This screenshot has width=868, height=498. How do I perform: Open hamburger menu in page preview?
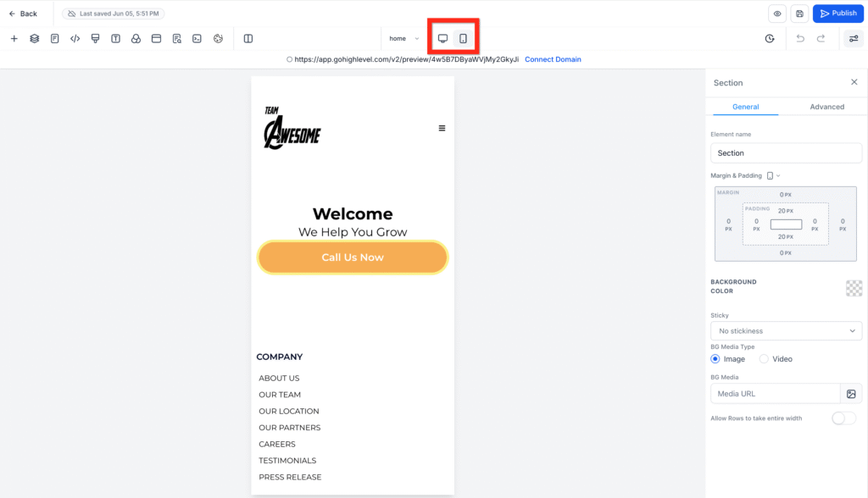tap(442, 129)
